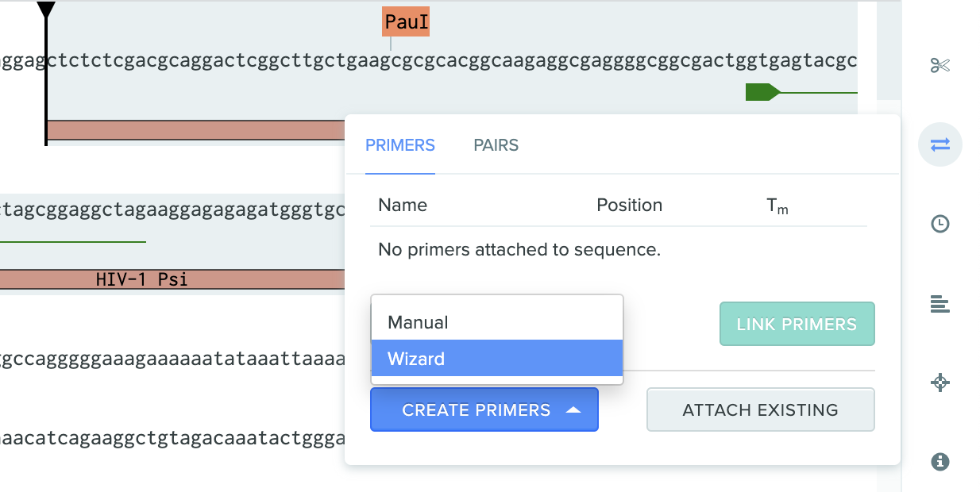
Task: Open the information icon in sidebar
Action: pyautogui.click(x=940, y=462)
